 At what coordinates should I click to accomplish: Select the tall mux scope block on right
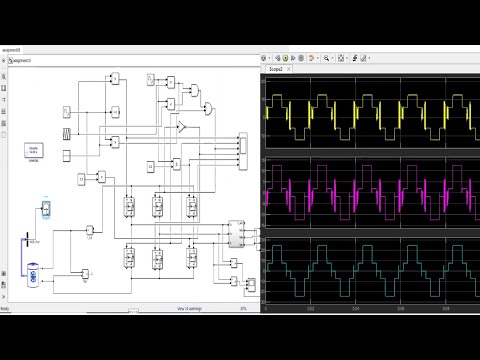[x=243, y=151]
